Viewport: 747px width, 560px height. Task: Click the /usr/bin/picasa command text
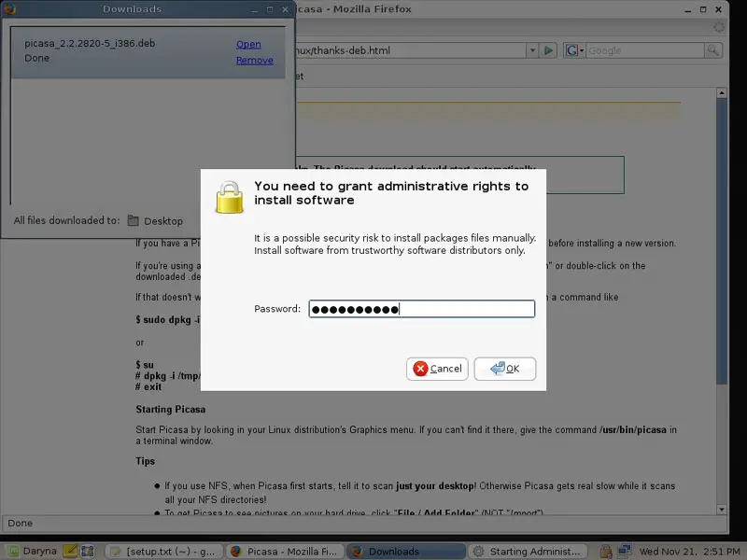[x=633, y=430]
